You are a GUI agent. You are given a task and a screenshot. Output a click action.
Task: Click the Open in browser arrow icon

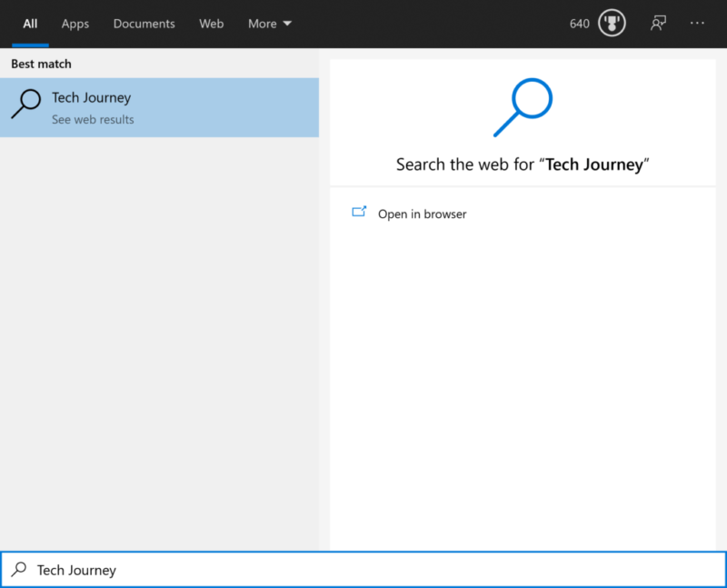point(360,211)
